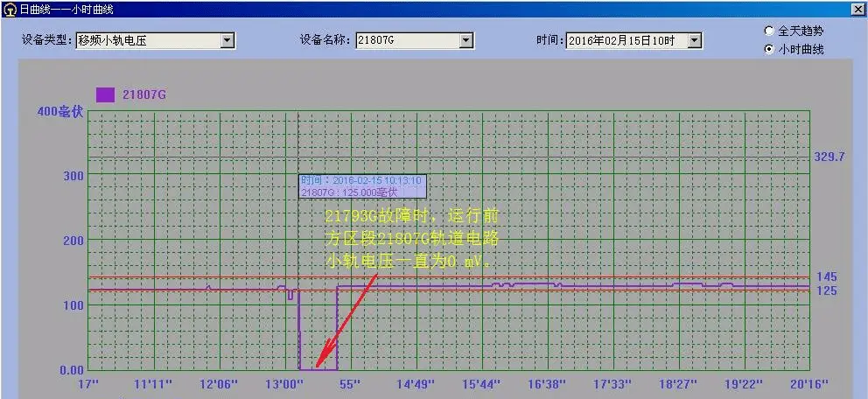Click the 329.7 right-axis value
Screen dimensions: 868x399
pos(829,157)
